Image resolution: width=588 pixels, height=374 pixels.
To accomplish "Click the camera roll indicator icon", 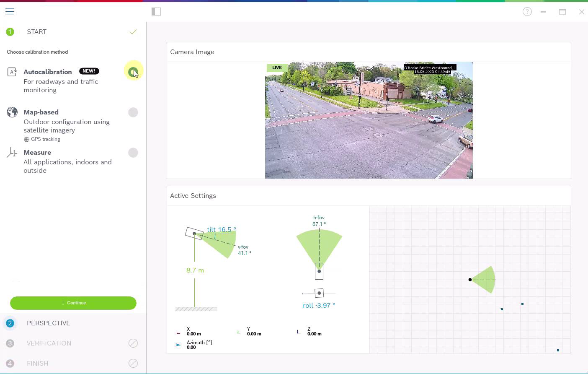I will 319,293.
